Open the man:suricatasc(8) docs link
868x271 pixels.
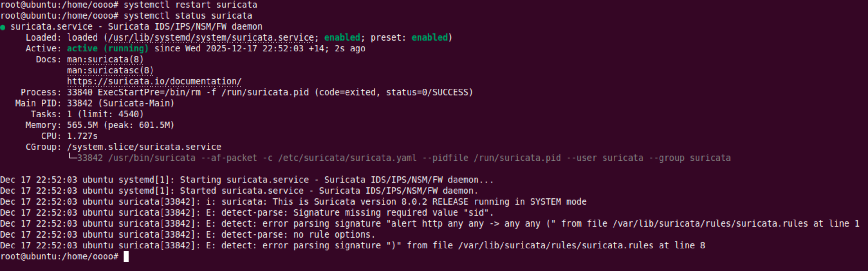(x=110, y=71)
